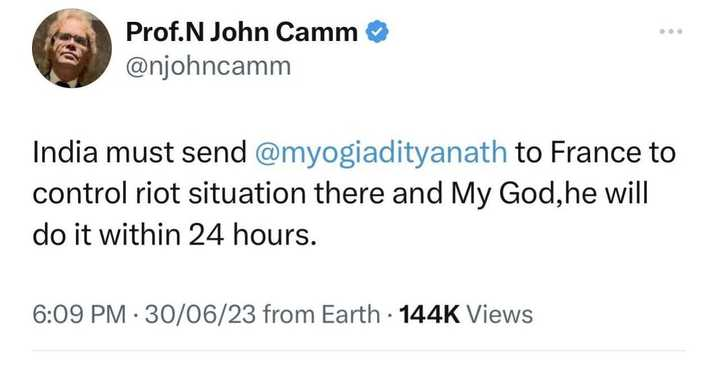This screenshot has height=367, width=720.
Task: Click the divider line below the tweet
Action: pos(359,351)
